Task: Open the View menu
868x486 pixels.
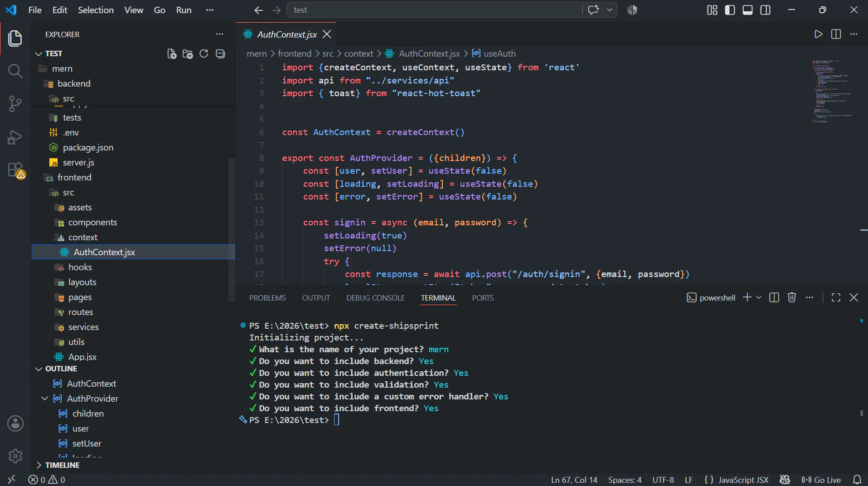Action: tap(134, 10)
